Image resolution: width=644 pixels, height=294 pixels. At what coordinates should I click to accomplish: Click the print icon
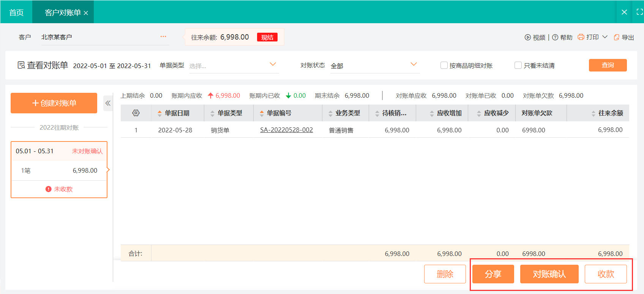(581, 37)
